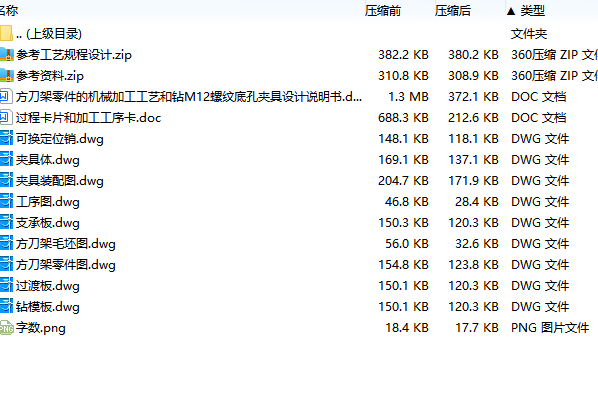Click the 310.8 KB original size value
Image resolution: width=598 pixels, height=393 pixels.
(403, 76)
